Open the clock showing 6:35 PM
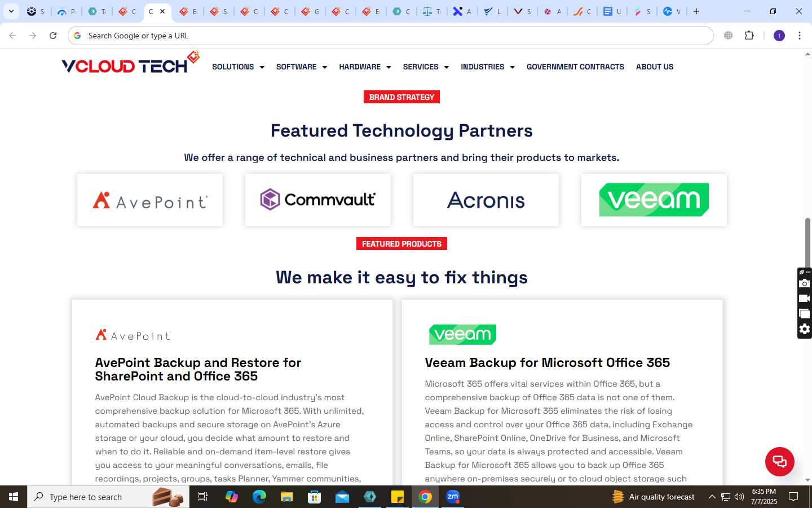 (x=764, y=497)
